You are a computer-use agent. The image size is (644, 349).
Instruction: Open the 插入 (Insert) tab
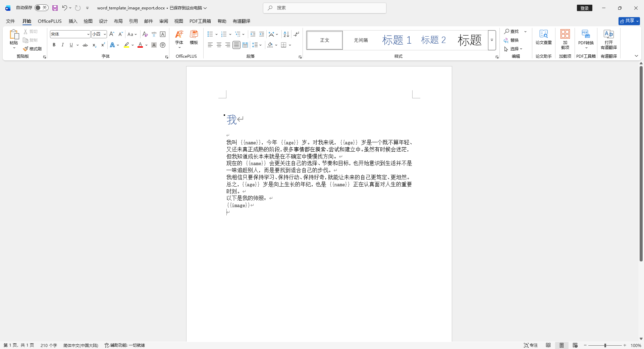coord(73,21)
